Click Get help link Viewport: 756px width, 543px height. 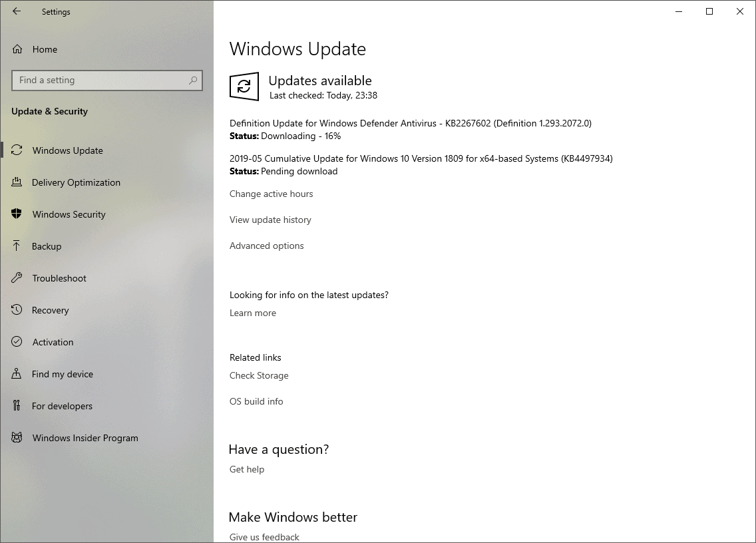click(247, 469)
